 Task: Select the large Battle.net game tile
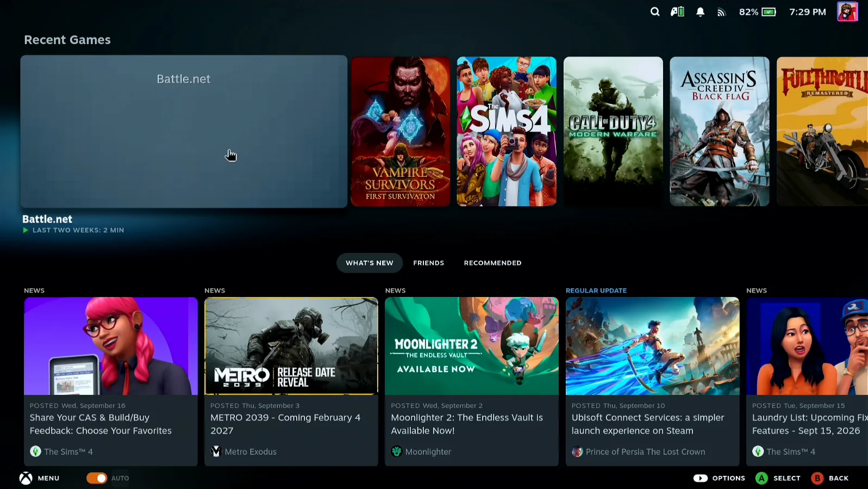pyautogui.click(x=184, y=131)
